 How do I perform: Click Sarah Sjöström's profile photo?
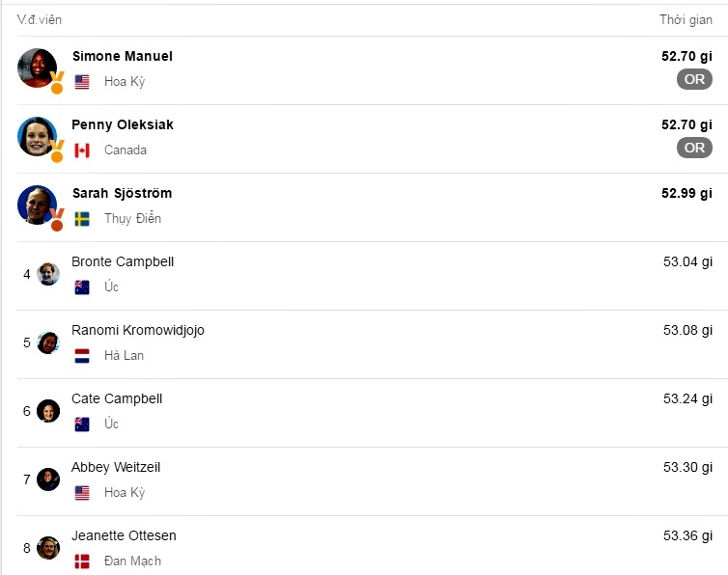pyautogui.click(x=37, y=205)
